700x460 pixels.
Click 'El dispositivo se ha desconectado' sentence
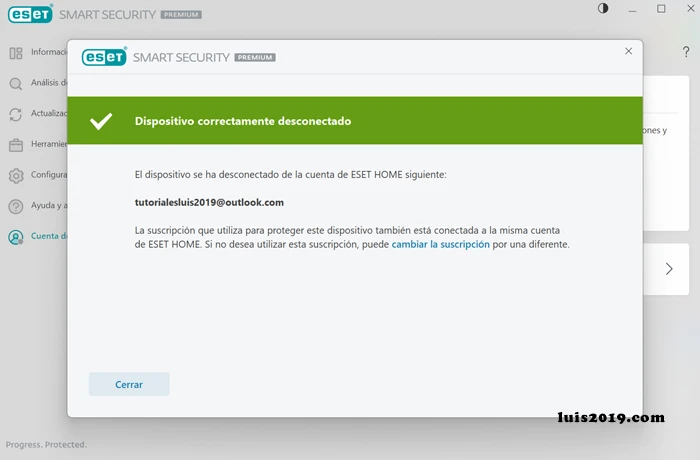(x=290, y=175)
